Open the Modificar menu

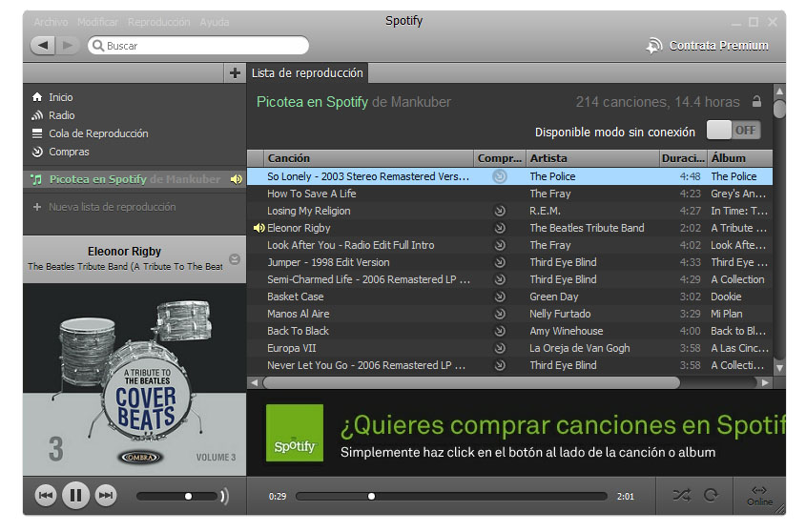[x=97, y=22]
